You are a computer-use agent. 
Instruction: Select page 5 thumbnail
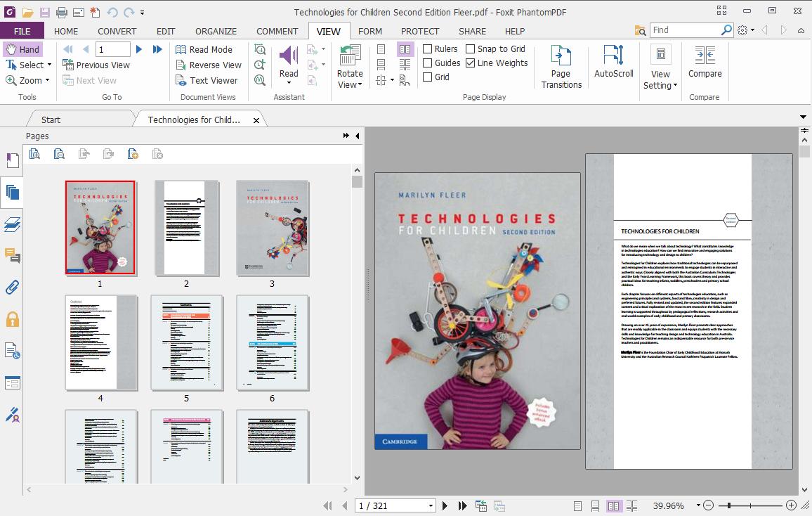[186, 342]
